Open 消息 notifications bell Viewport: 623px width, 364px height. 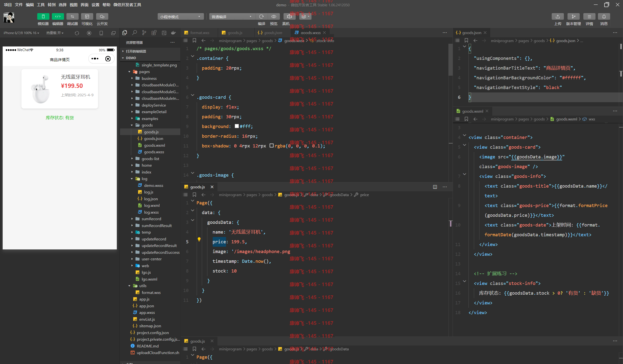pyautogui.click(x=604, y=17)
